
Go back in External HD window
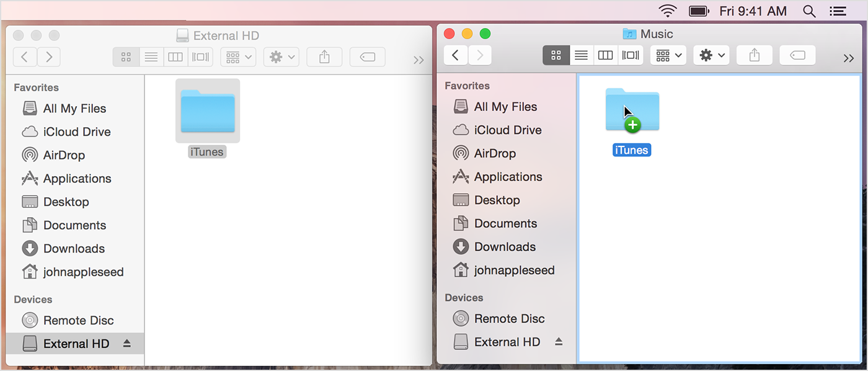24,57
